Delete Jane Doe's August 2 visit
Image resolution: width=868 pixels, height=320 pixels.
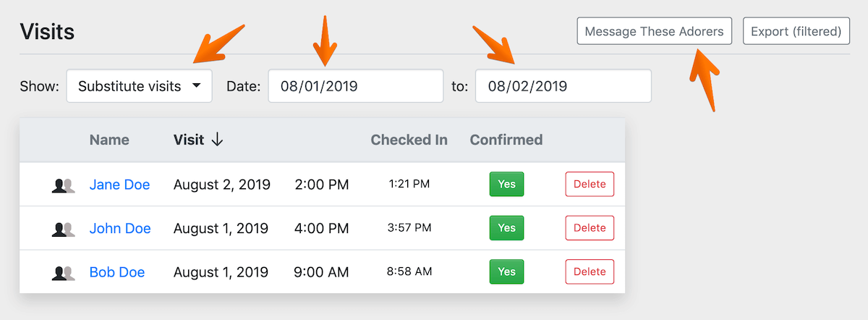(589, 185)
